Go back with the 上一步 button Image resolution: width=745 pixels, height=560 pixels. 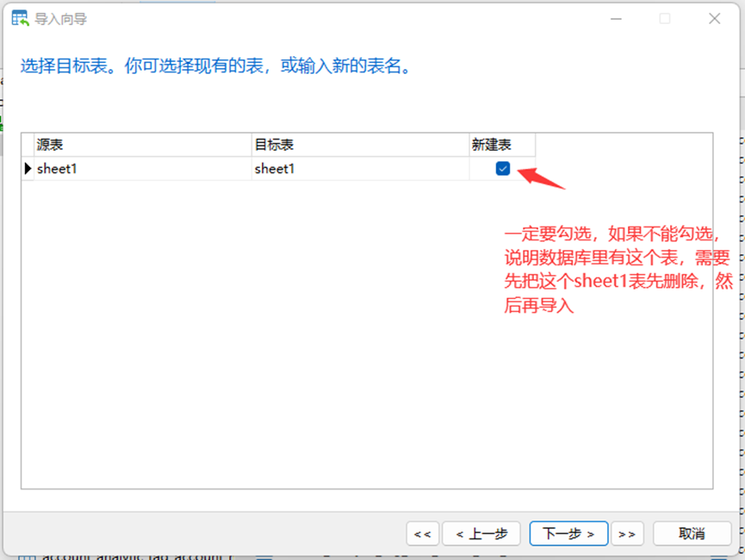click(482, 533)
